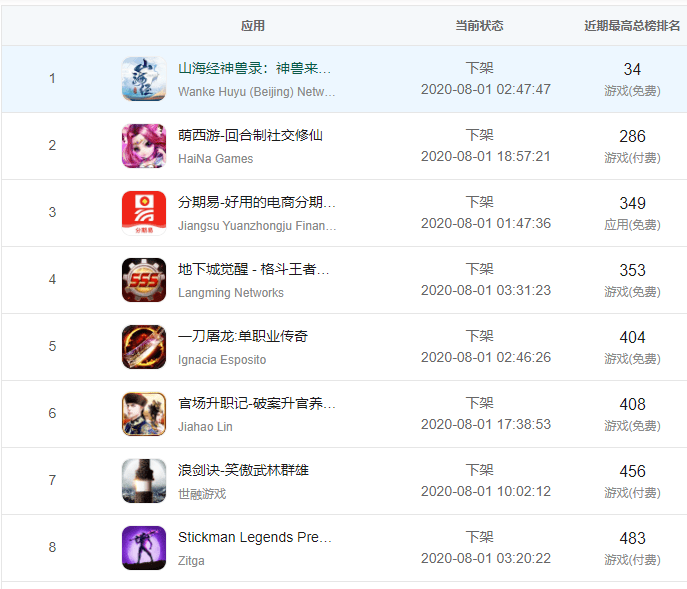The image size is (687, 589).
Task: Click ranking value 349 for 分期易
Action: click(632, 203)
